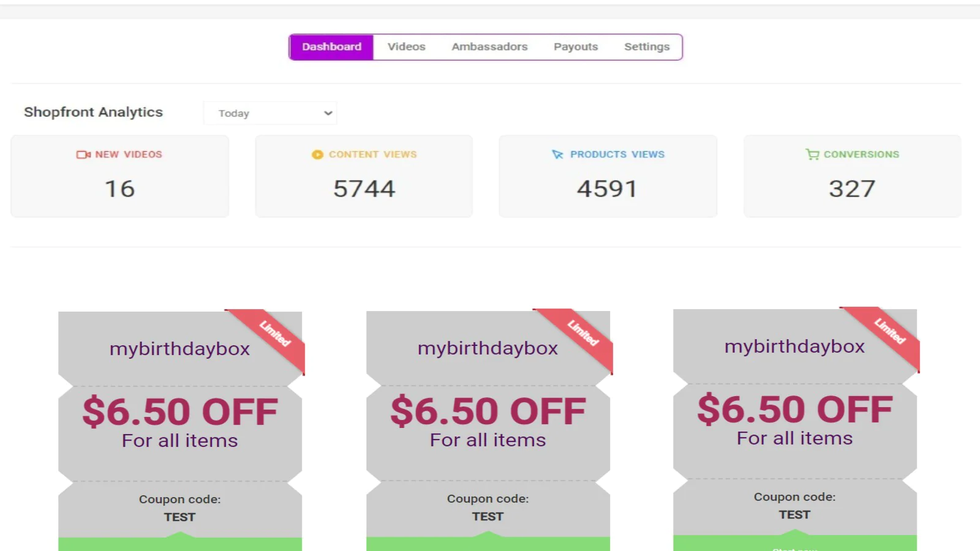Select the Conversions value 327
Viewport: 980px width, 551px height.
coord(852,189)
